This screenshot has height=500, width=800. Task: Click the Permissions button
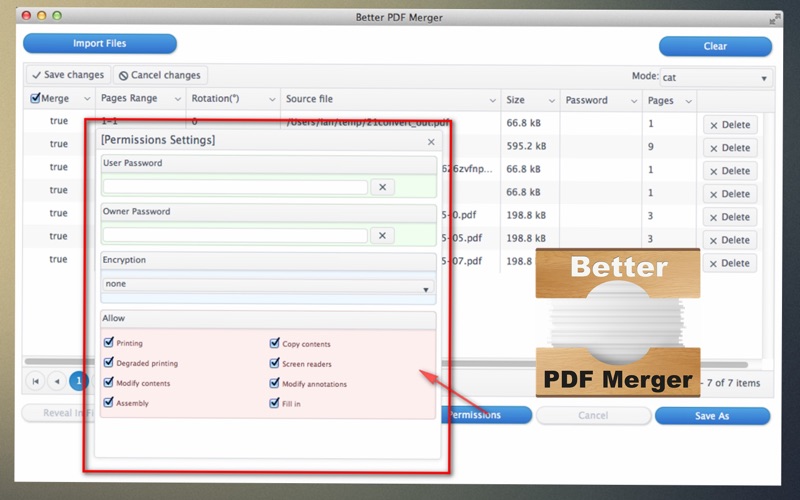click(x=486, y=415)
